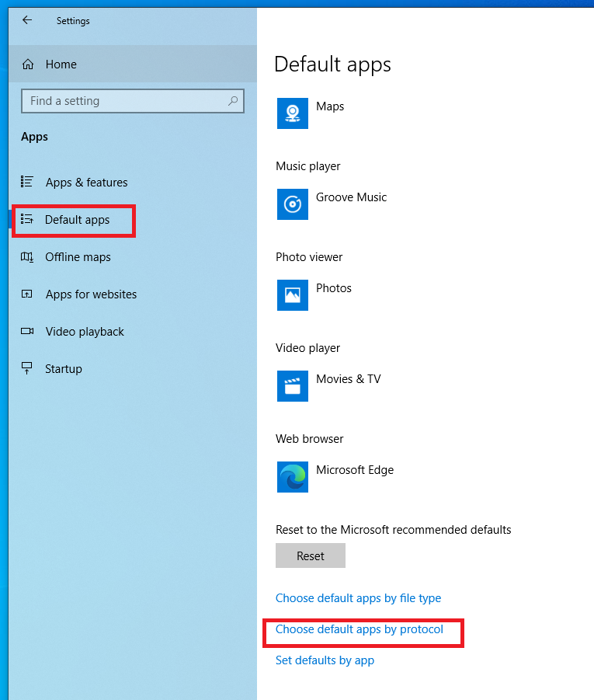
Task: Click the Video playback camera icon
Action: pyautogui.click(x=27, y=331)
